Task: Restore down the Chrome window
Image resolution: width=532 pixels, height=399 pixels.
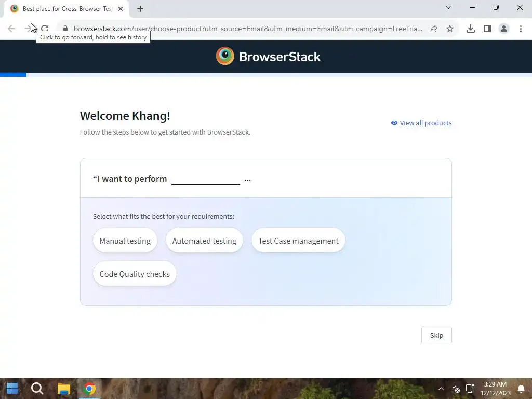Action: tap(496, 7)
